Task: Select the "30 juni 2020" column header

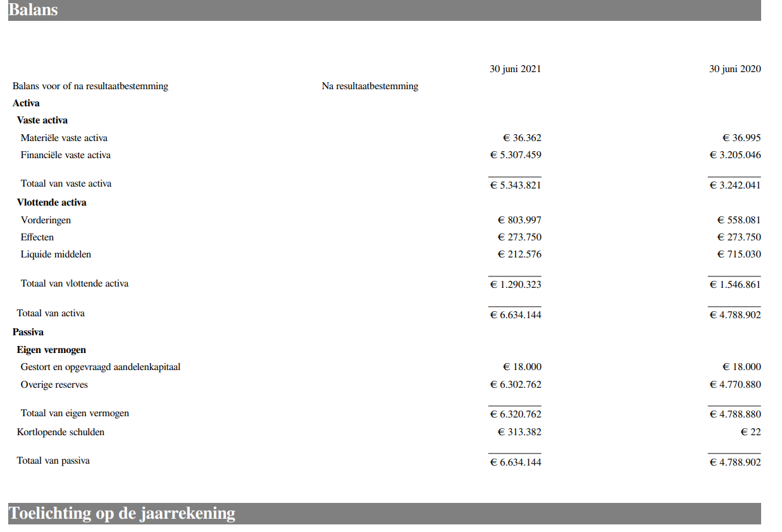Action: 735,69
